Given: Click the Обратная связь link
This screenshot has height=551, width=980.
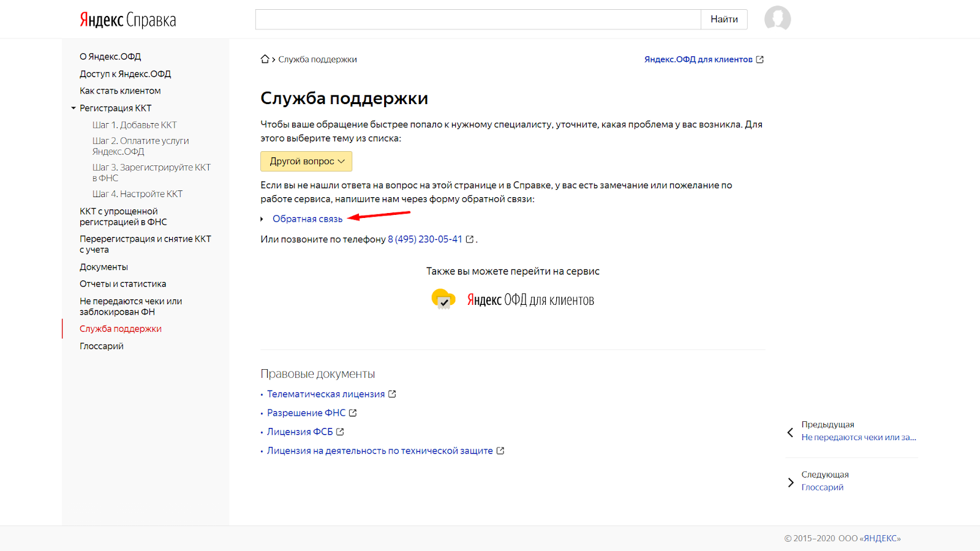Looking at the screenshot, I should pyautogui.click(x=307, y=219).
